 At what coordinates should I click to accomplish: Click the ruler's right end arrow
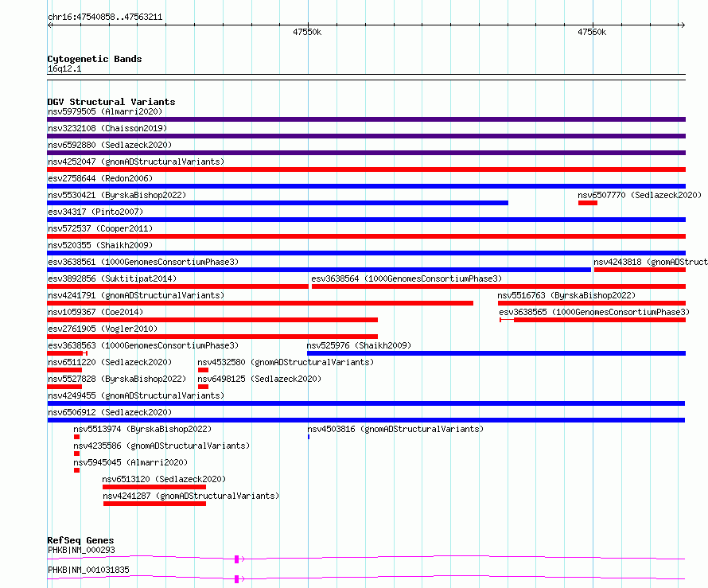pos(683,25)
